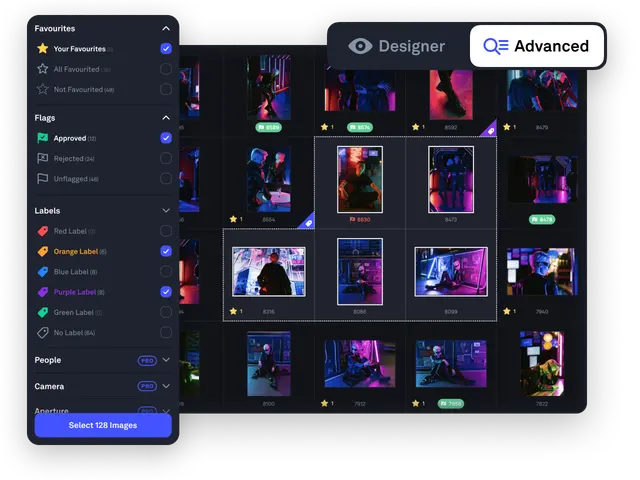Check the Blue Label checkbox
640x480 pixels.
click(166, 271)
